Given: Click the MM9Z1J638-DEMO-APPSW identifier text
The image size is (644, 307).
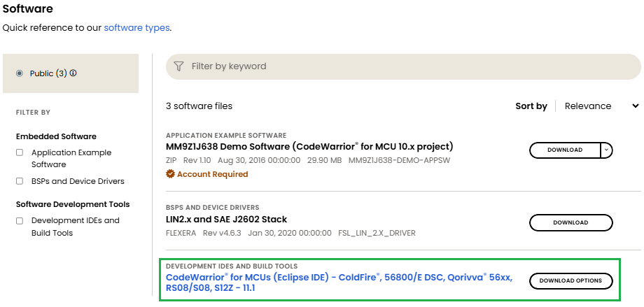Looking at the screenshot, I should coord(399,160).
